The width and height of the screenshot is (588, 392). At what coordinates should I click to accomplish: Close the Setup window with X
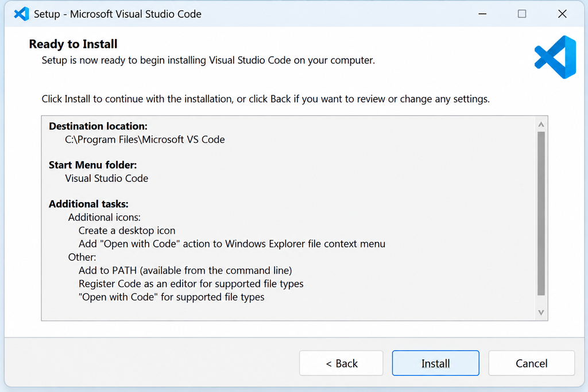562,14
